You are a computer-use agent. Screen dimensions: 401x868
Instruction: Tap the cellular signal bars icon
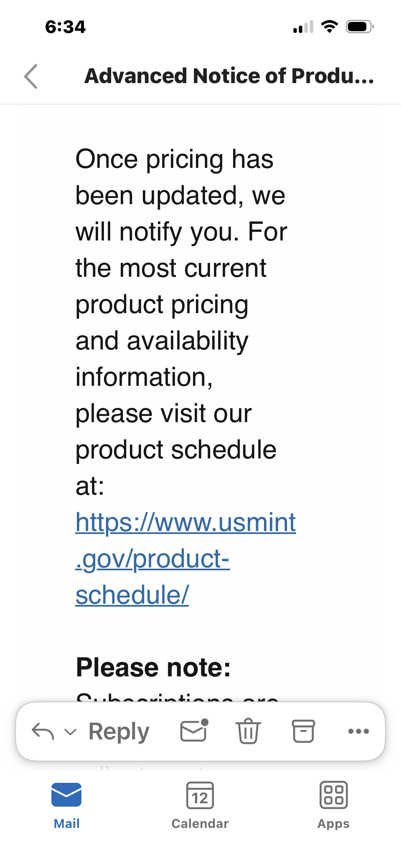(x=303, y=27)
